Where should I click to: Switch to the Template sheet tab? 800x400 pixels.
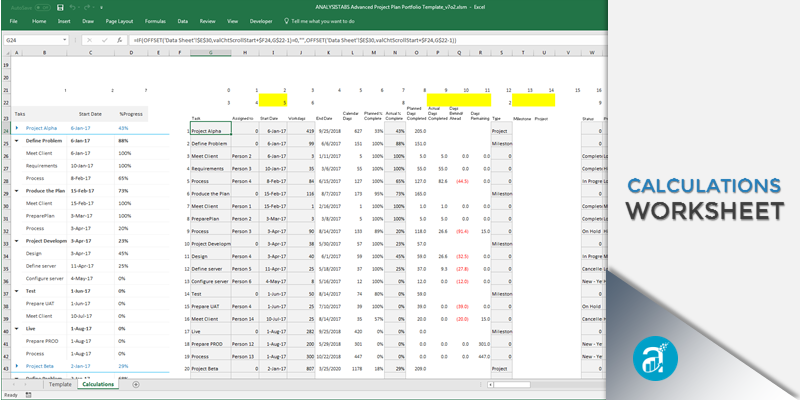pyautogui.click(x=59, y=384)
